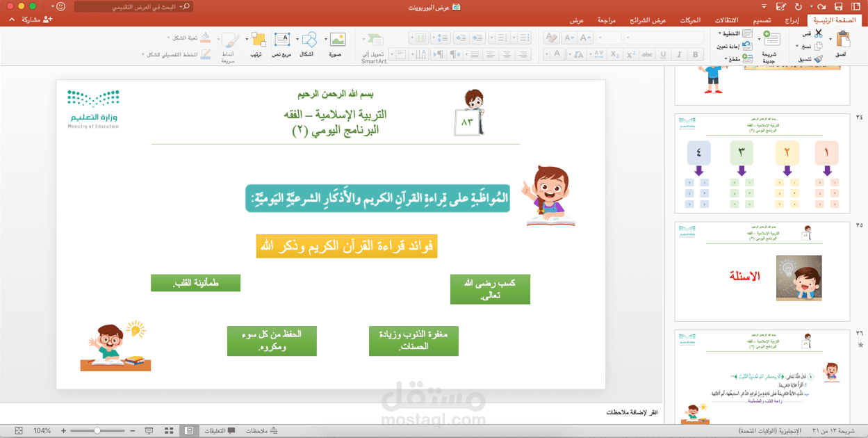Toggle Normal view button in status bar

(x=188, y=431)
